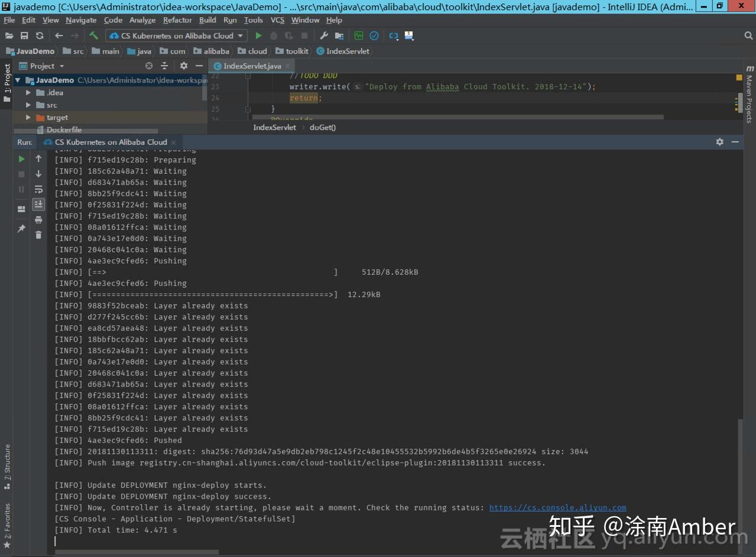Screen dimensions: 756x557
Task: Clear console with trash icon
Action: point(38,235)
